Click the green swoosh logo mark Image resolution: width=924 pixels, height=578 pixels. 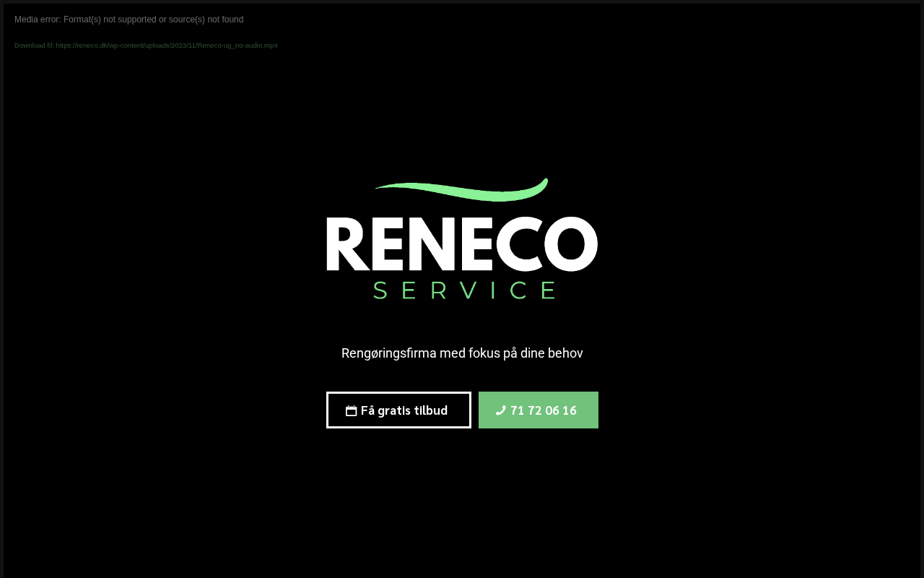[x=462, y=189]
